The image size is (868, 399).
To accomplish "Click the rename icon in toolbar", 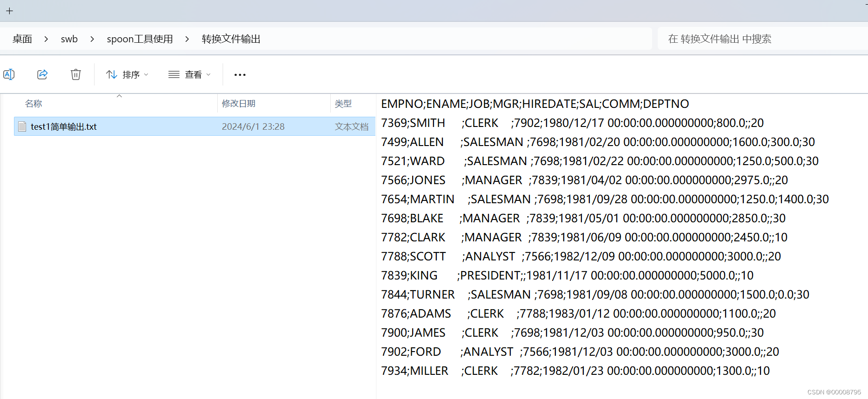I will [x=9, y=74].
